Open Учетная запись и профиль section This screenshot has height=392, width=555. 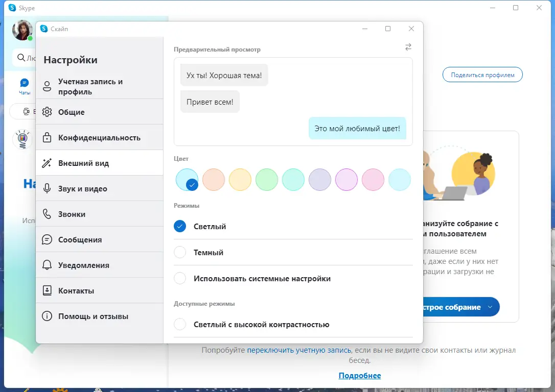pyautogui.click(x=100, y=87)
